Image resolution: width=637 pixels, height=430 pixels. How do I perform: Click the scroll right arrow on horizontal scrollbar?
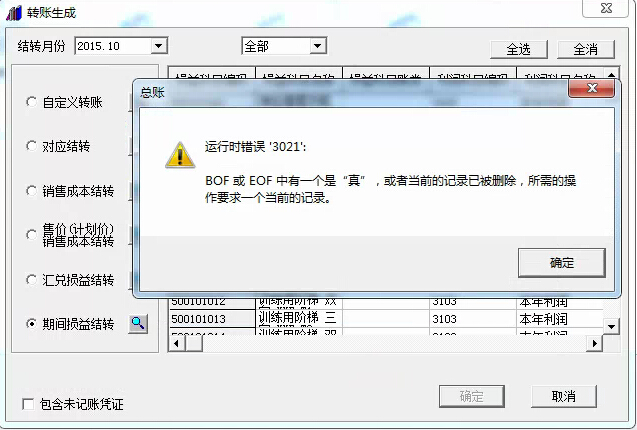(595, 343)
